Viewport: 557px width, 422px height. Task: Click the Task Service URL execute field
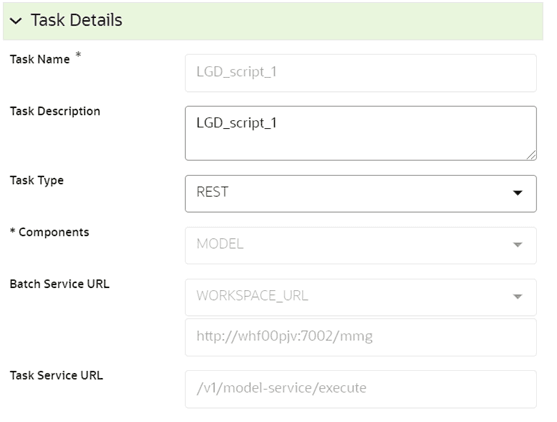coord(361,389)
